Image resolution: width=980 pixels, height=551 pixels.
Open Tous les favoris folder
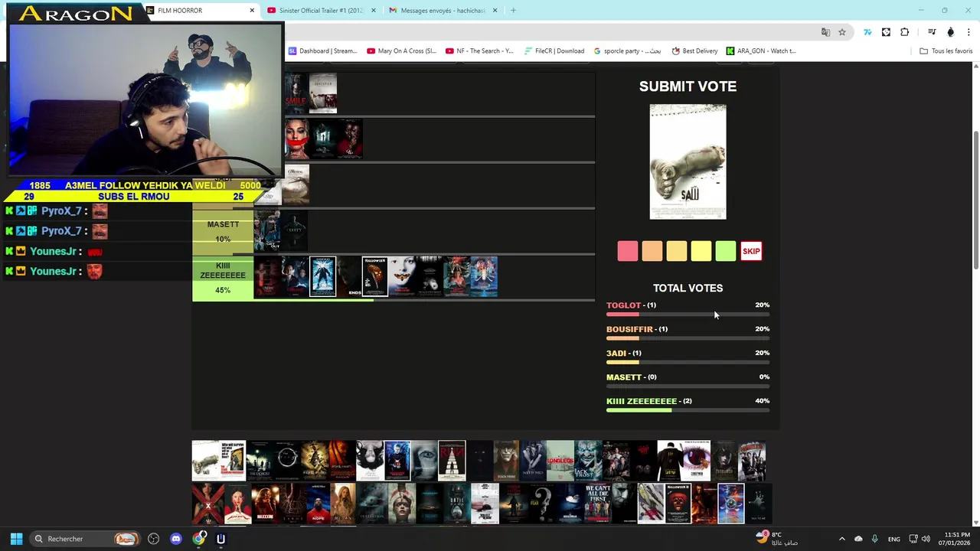(946, 51)
